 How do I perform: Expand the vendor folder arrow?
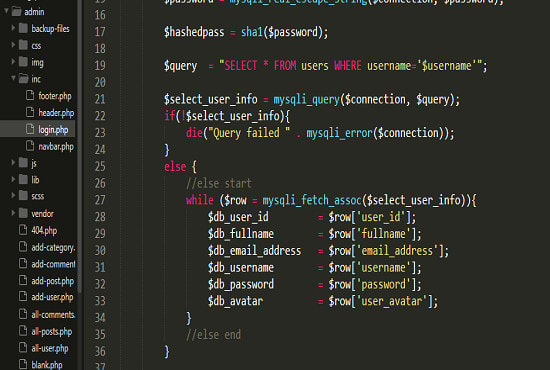[x=13, y=213]
